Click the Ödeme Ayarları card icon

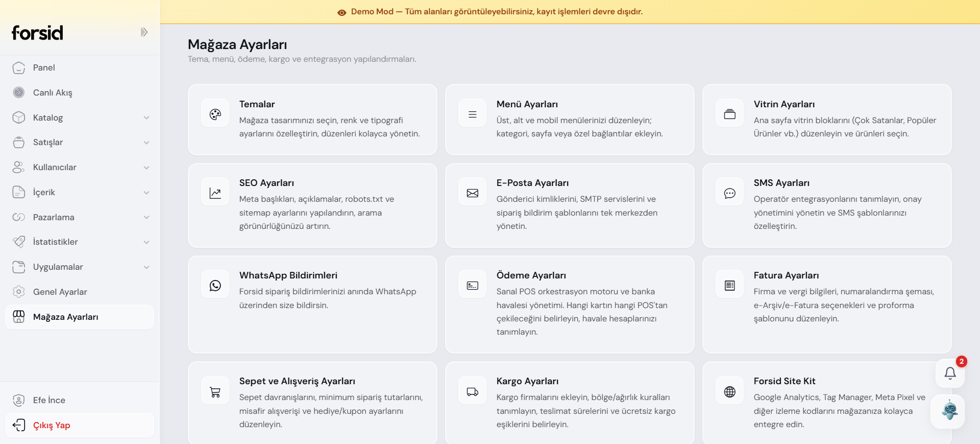[x=473, y=286]
